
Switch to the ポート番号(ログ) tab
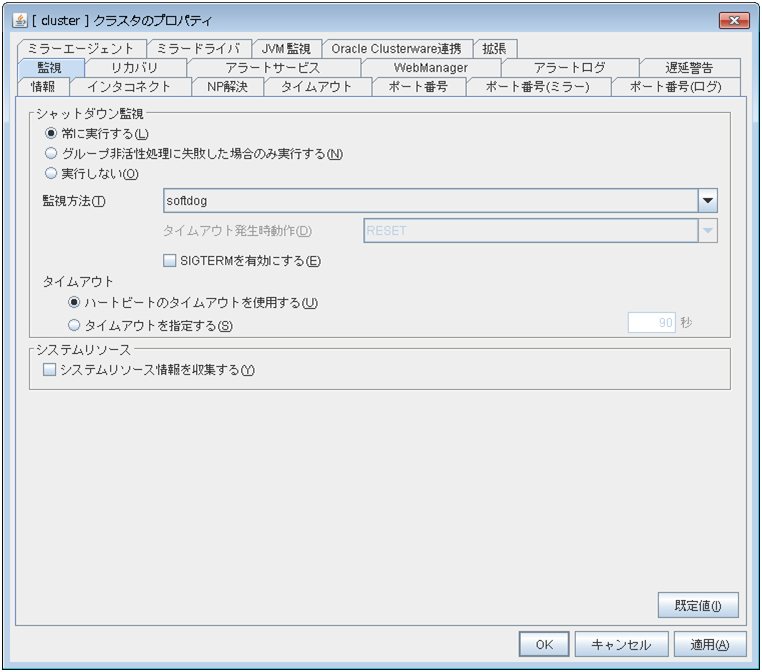[x=676, y=86]
